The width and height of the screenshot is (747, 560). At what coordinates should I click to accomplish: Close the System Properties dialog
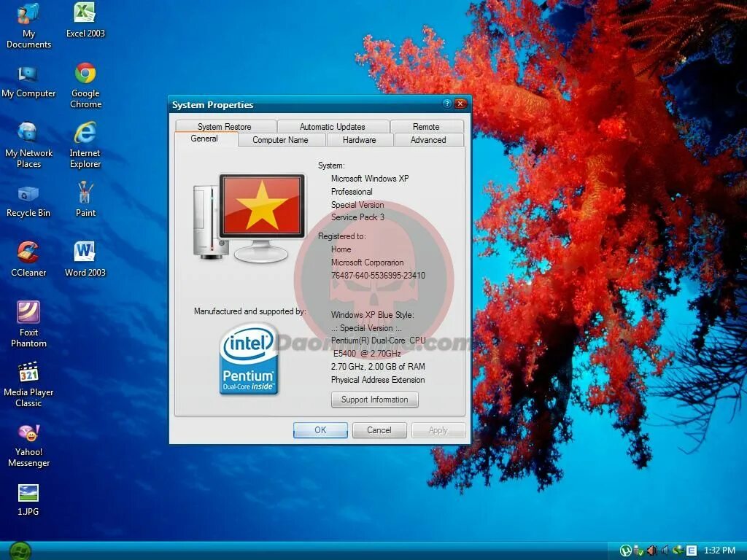point(461,104)
